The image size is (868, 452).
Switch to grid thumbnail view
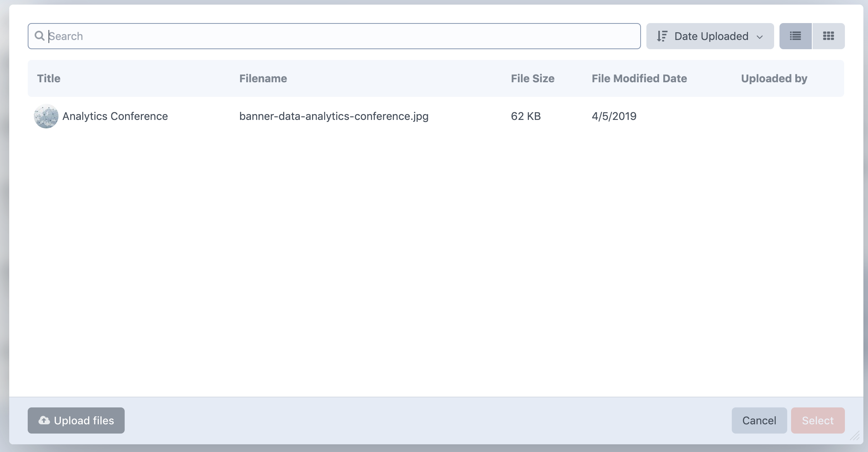click(x=828, y=36)
